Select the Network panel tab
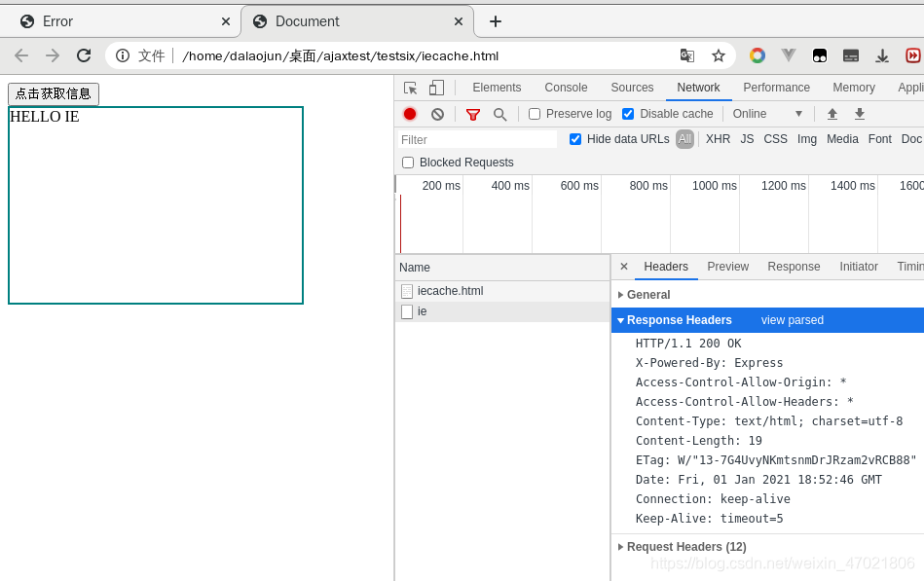The height and width of the screenshot is (581, 924). click(x=698, y=88)
